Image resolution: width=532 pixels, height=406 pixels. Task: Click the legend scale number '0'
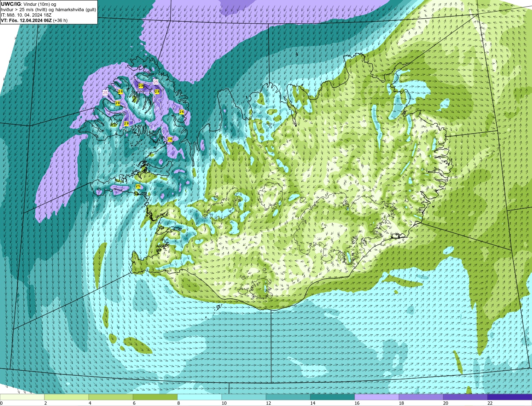click(x=1, y=403)
